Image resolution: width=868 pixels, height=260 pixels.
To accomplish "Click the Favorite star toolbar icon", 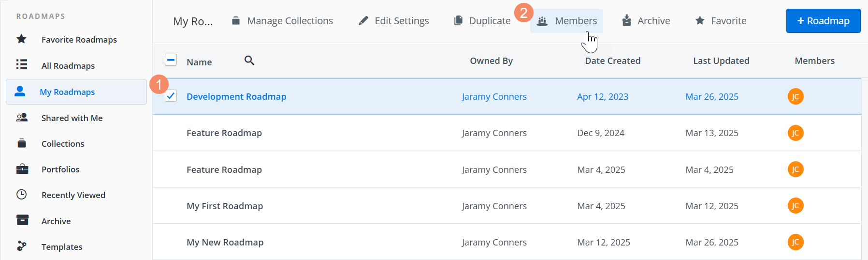I will [x=700, y=21].
